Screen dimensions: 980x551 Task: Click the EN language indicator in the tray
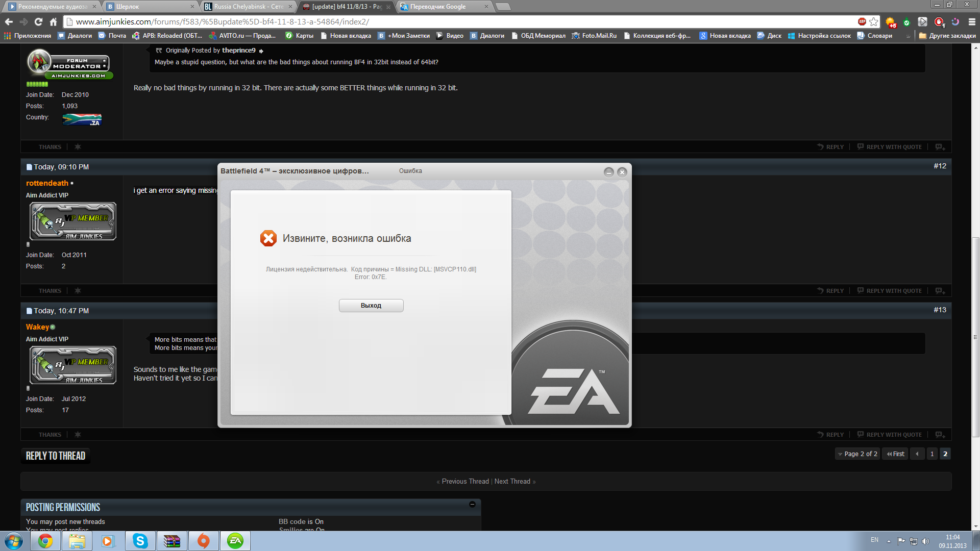[x=874, y=540]
